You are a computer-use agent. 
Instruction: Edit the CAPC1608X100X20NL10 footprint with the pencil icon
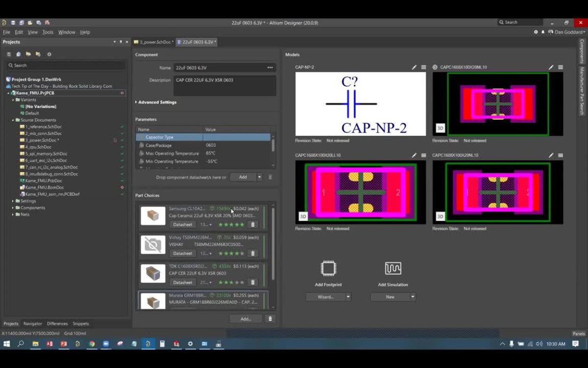[551, 156]
